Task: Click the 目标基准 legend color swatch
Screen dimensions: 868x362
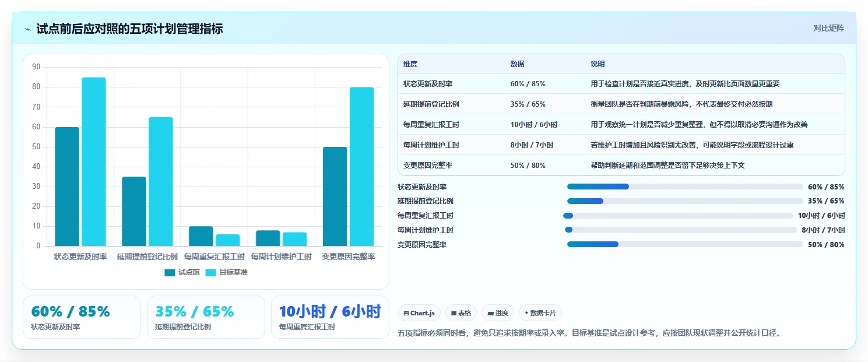Action: (x=210, y=272)
